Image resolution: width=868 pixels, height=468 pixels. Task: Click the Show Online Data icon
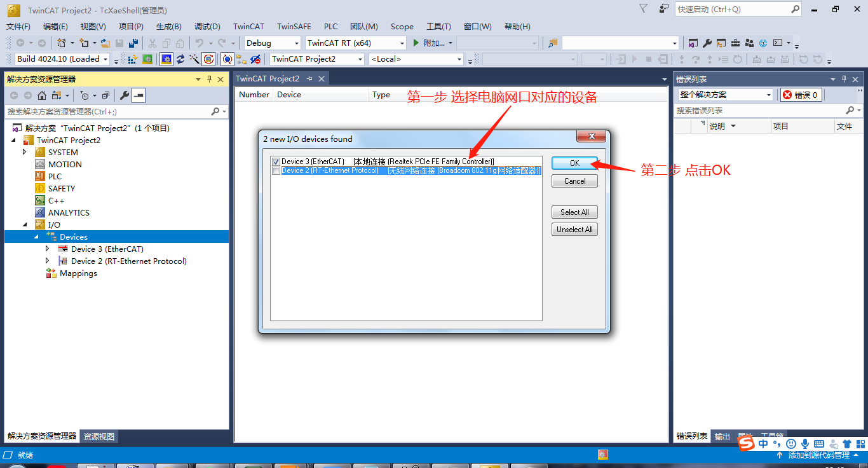(227, 59)
